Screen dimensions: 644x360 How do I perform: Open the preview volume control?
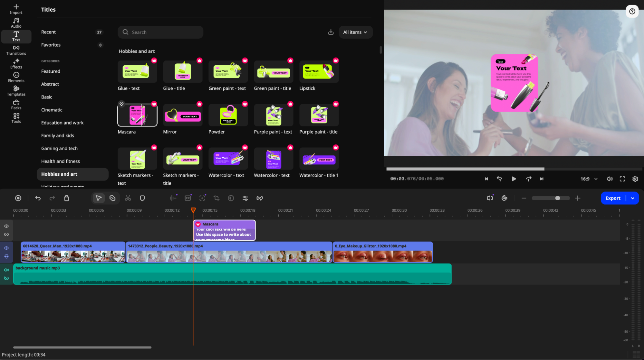coord(610,179)
